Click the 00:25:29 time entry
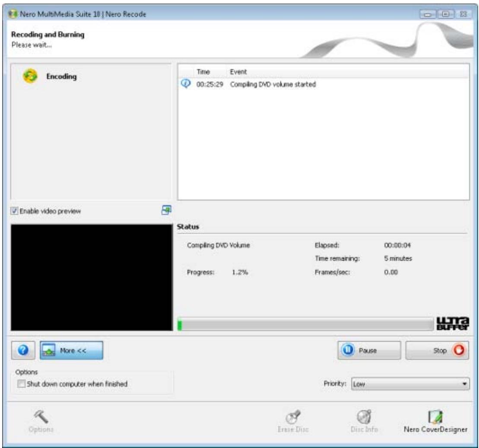The height and width of the screenshot is (448, 479). (209, 84)
